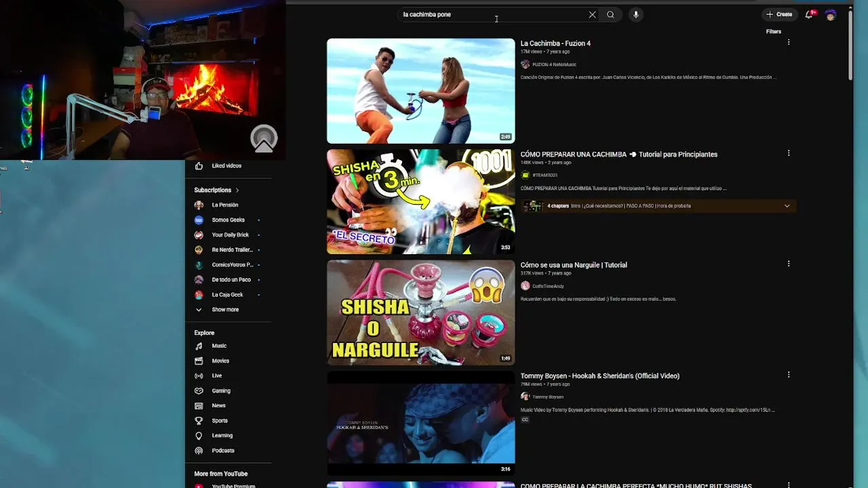Click the CoffeTimeAndy channel name
This screenshot has width=868, height=488.
click(x=548, y=286)
